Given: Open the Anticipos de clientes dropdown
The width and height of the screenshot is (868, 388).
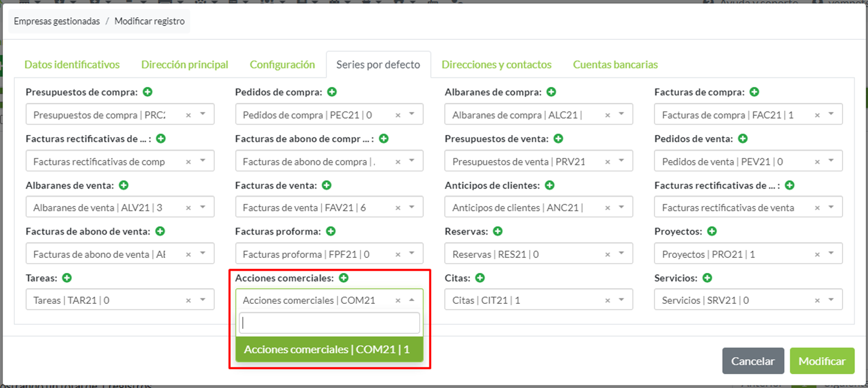Looking at the screenshot, I should pyautogui.click(x=622, y=207).
